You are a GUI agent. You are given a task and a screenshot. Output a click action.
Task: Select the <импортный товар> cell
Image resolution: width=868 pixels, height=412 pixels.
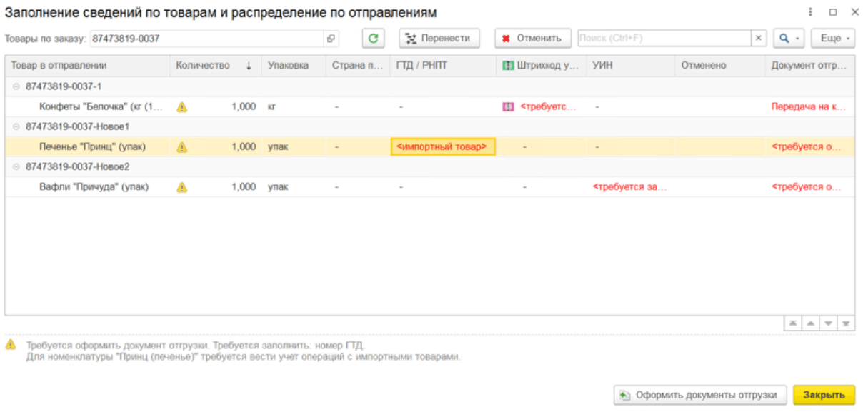[443, 147]
